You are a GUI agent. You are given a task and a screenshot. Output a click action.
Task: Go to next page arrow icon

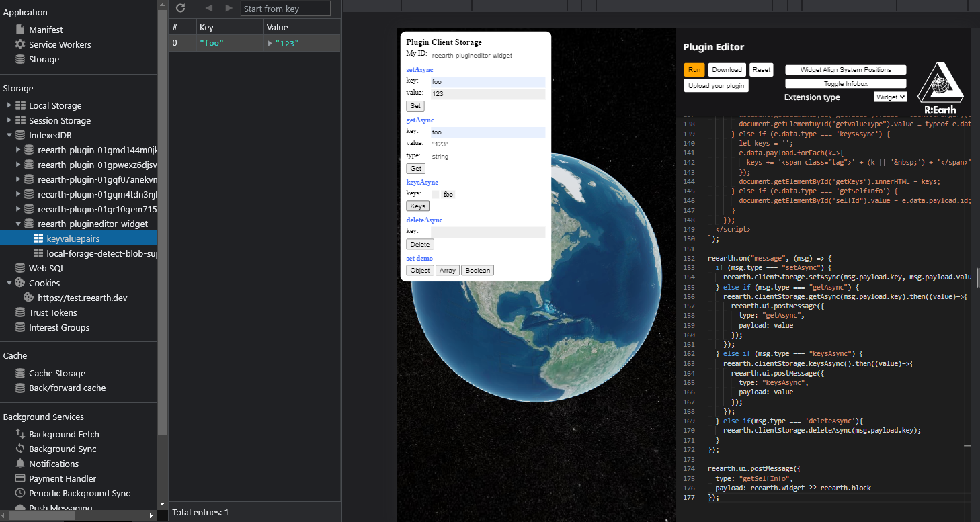229,8
